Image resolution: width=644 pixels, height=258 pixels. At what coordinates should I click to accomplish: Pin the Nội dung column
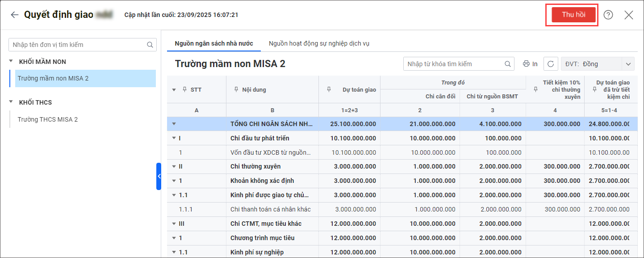coord(236,89)
